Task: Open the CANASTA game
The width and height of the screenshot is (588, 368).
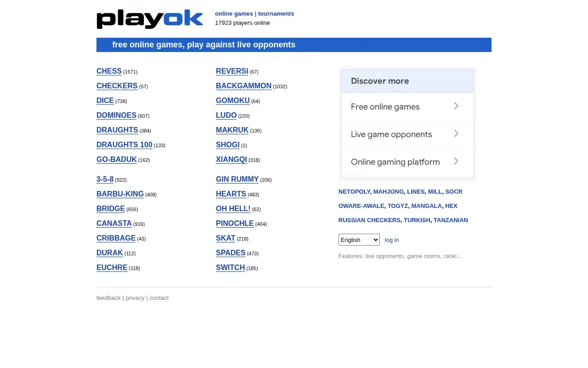Action: point(114,224)
